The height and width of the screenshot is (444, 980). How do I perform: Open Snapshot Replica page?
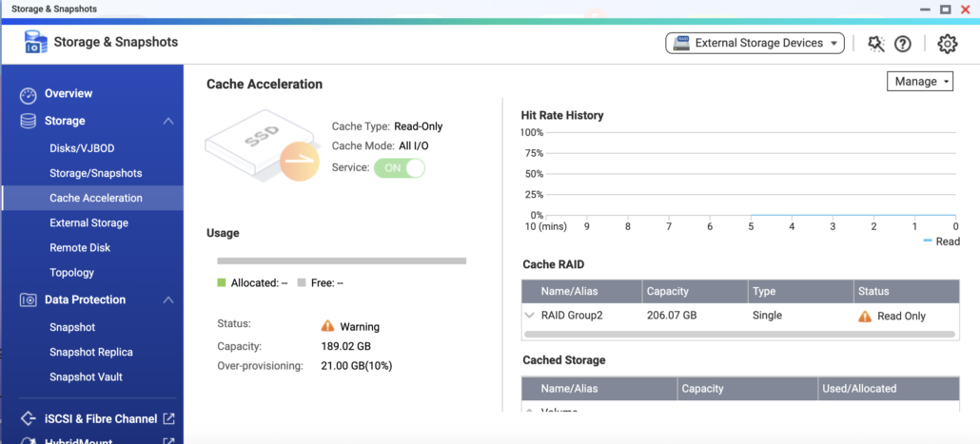click(x=91, y=352)
